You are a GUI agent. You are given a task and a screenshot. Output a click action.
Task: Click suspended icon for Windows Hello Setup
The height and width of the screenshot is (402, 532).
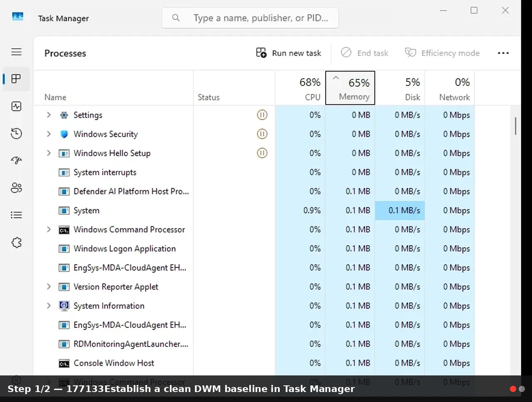click(x=262, y=153)
